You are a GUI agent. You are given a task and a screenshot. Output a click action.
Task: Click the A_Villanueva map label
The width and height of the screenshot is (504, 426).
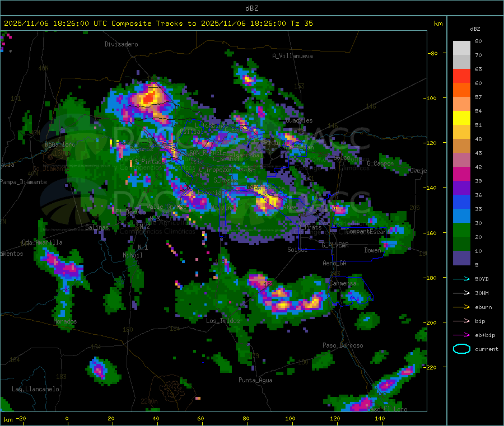[x=292, y=56]
